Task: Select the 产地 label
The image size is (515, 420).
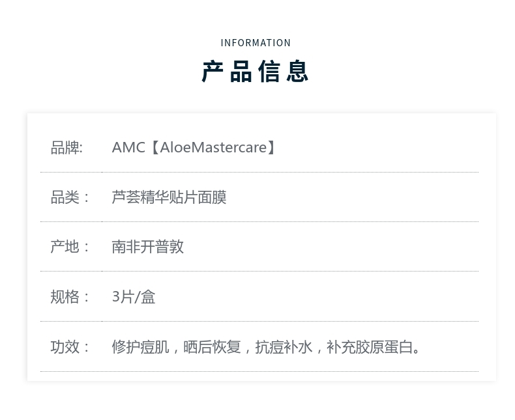Action: coord(66,247)
